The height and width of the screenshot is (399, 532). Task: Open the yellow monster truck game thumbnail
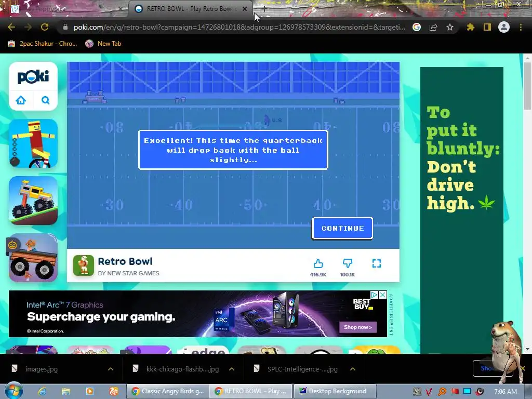point(33,201)
